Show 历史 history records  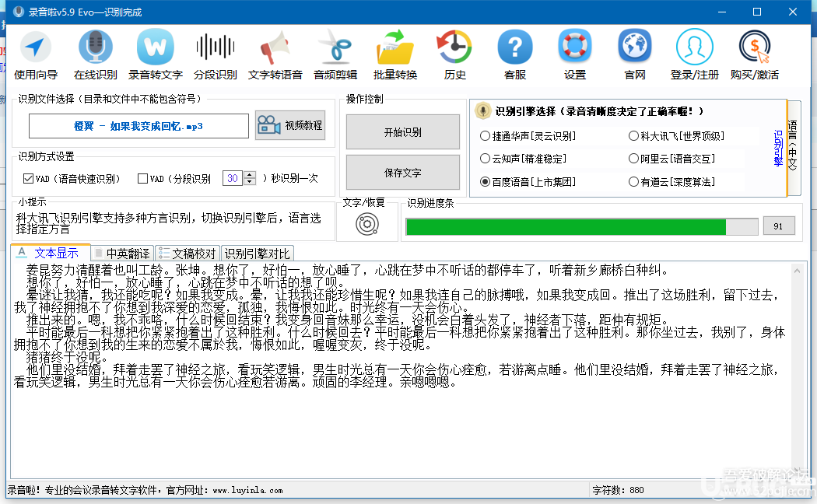tap(454, 54)
